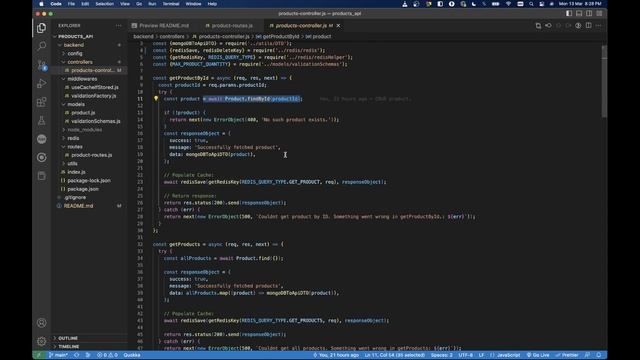The image size is (640, 360).
Task: Open editor More Actions ellipsis
Action: tap(599, 25)
